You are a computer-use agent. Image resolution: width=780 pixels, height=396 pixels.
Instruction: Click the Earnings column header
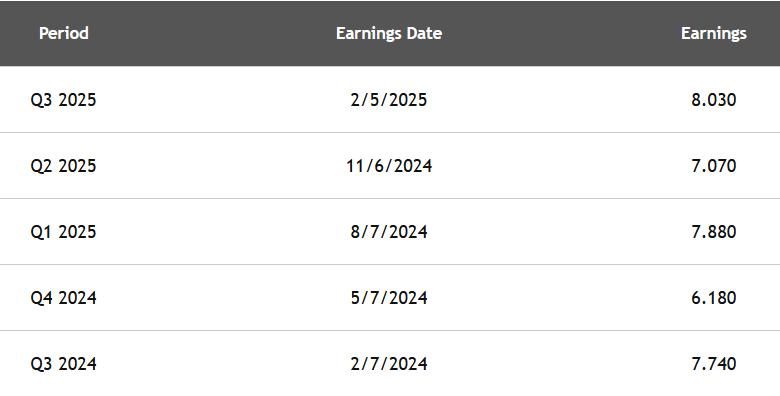click(713, 33)
